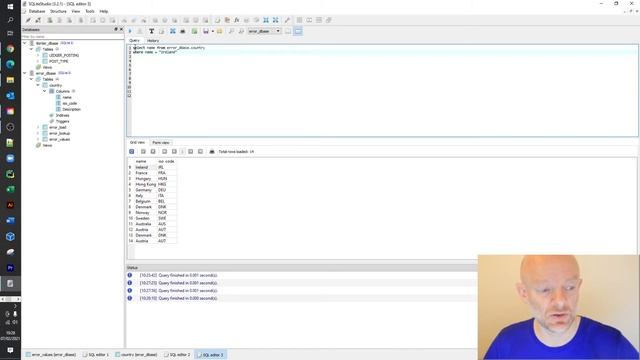This screenshot has height=360, width=640.
Task: Close the Databases panel with its X
Action: pyautogui.click(x=121, y=29)
